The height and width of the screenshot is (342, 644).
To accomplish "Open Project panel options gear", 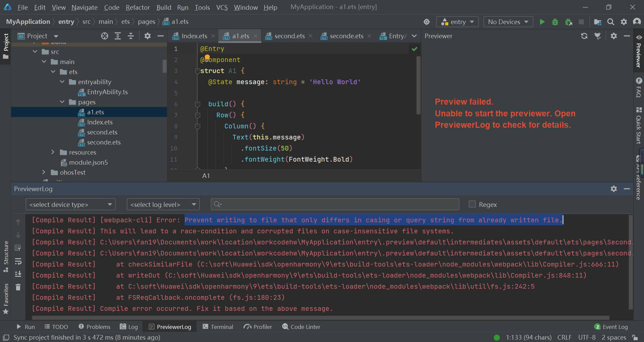I will [148, 36].
